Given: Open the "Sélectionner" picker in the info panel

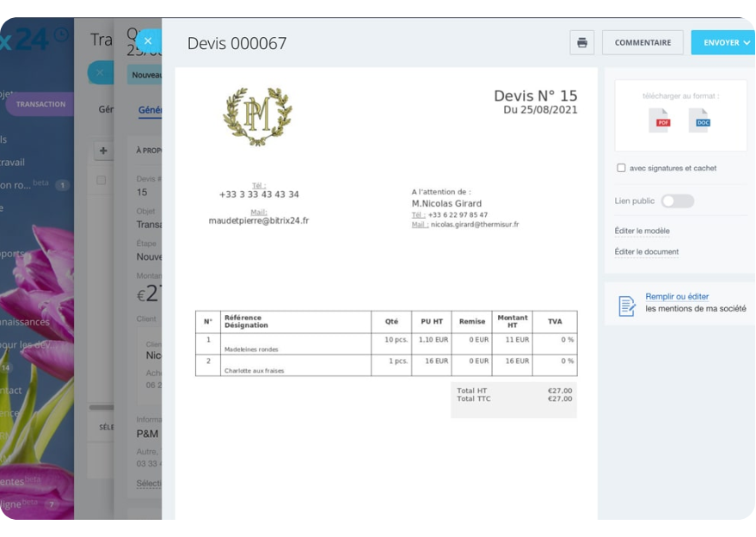Looking at the screenshot, I should [148, 483].
